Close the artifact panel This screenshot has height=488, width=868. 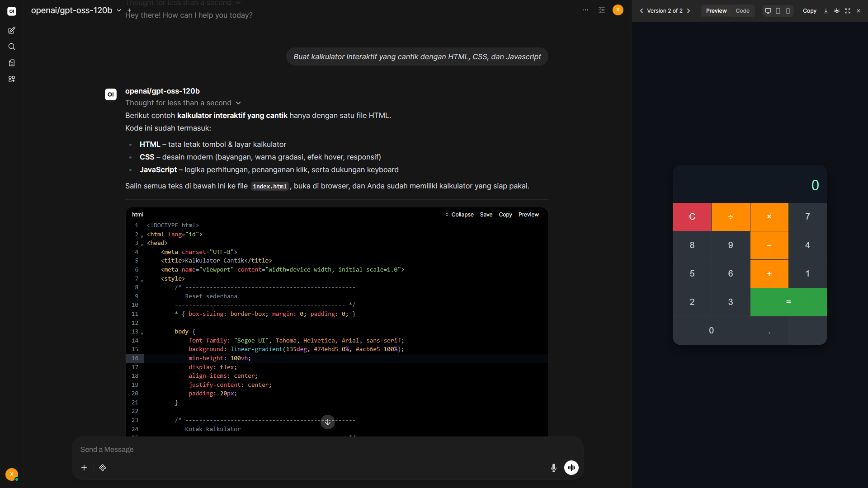point(859,11)
